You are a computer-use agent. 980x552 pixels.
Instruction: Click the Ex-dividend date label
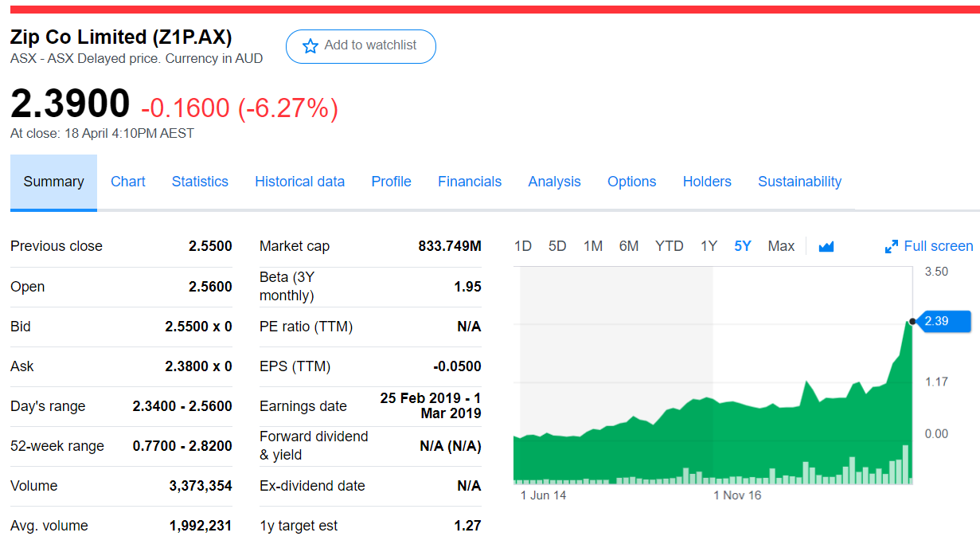click(312, 486)
